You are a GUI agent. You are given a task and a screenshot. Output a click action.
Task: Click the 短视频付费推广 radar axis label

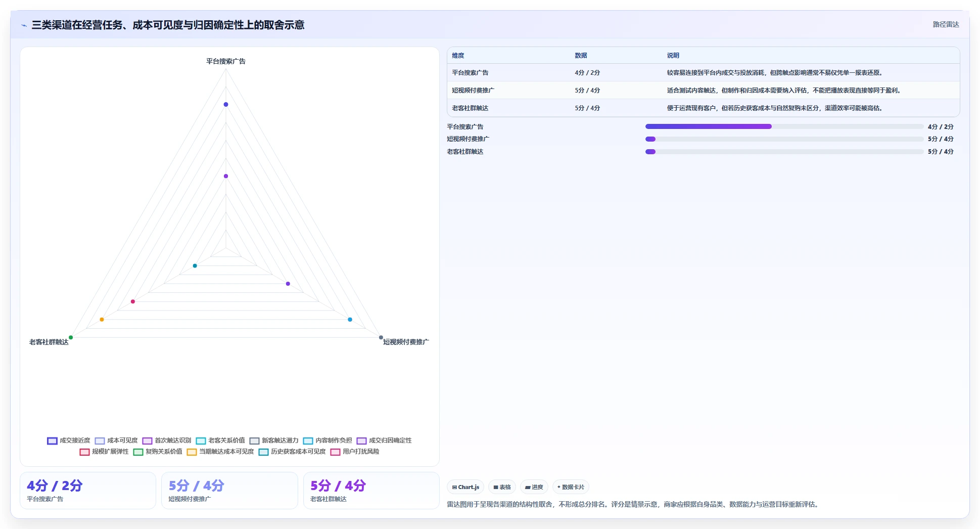coord(406,342)
